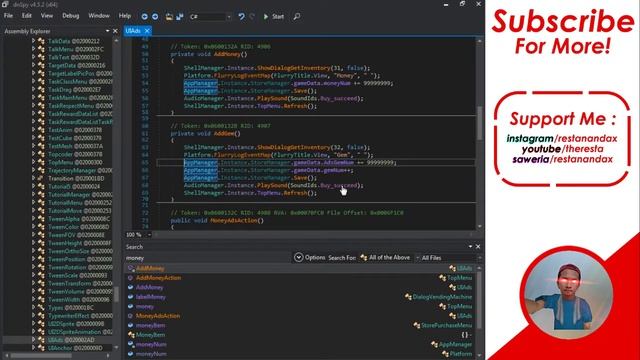Image resolution: width=640 pixels, height=360 pixels.
Task: Click the enum icon beside Types
Action: pyautogui.click(x=41, y=308)
